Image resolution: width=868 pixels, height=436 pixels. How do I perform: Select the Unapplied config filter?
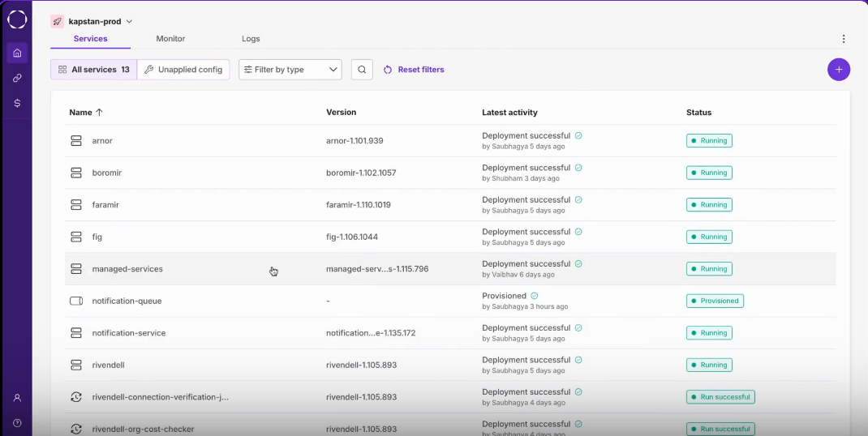pos(183,70)
